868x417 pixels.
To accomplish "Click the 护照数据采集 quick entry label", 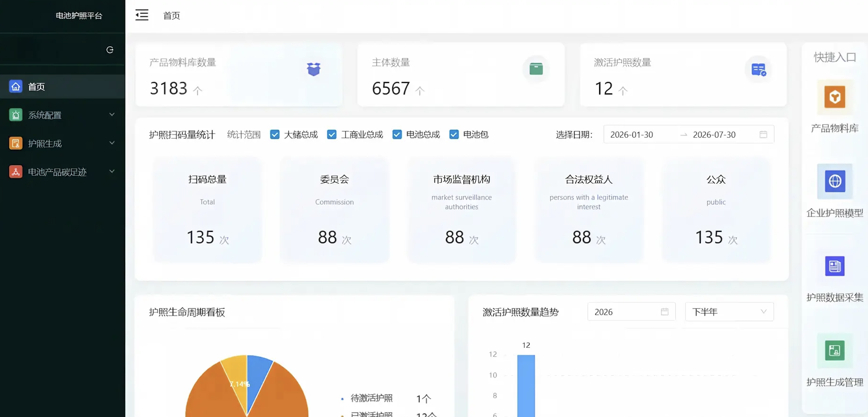I will [x=835, y=297].
